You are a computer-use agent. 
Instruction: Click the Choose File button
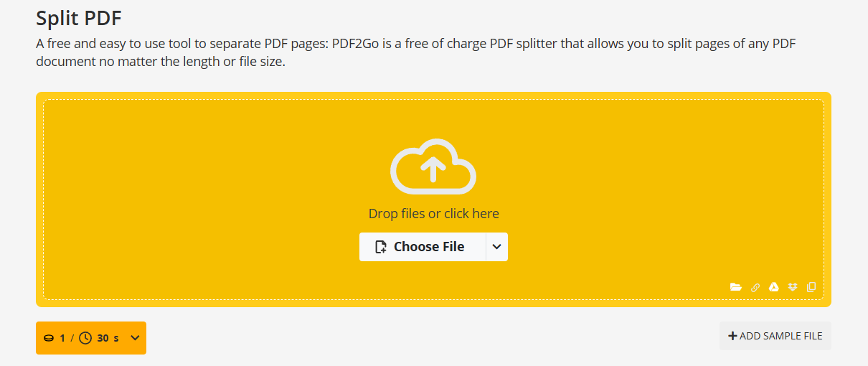[423, 247]
